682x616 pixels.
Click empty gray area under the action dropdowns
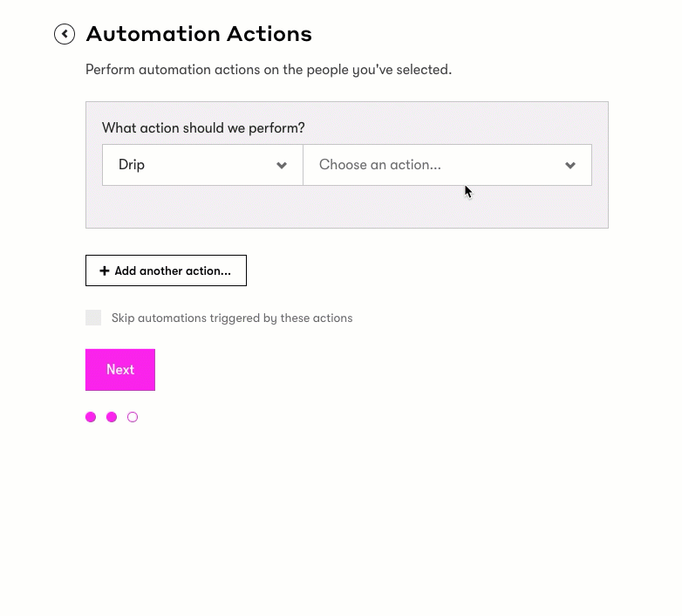pyautogui.click(x=346, y=207)
